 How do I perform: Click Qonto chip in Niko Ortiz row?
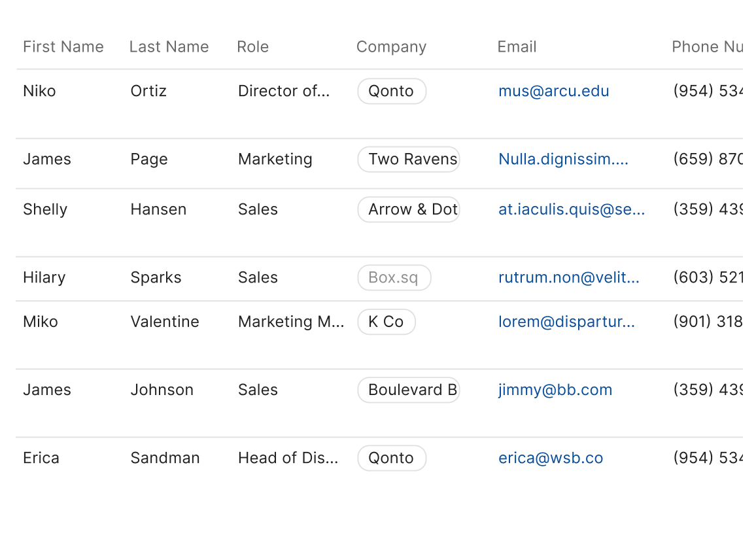click(392, 91)
